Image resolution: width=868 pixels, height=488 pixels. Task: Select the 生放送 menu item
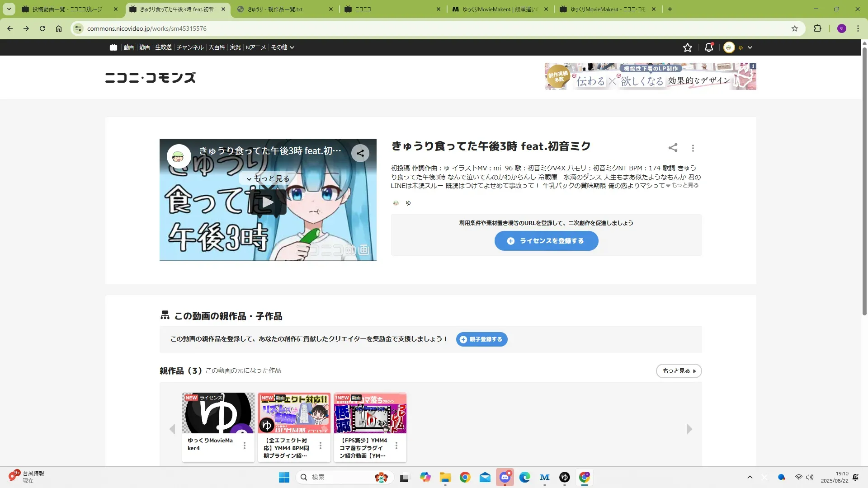(x=163, y=47)
